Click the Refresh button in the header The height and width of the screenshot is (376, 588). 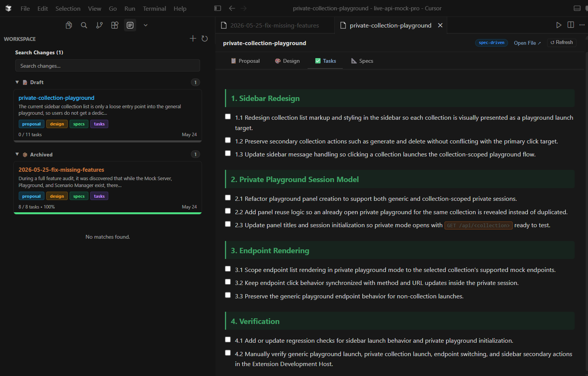tap(562, 42)
